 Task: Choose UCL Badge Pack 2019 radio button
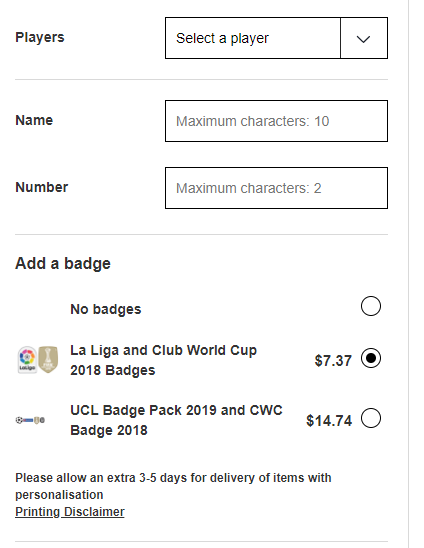[371, 418]
